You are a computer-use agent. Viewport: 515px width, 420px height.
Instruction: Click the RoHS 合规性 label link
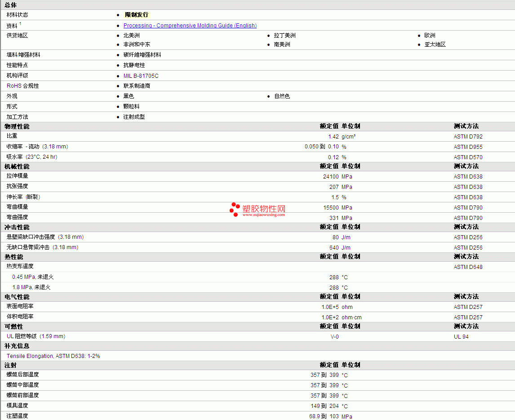[22, 86]
